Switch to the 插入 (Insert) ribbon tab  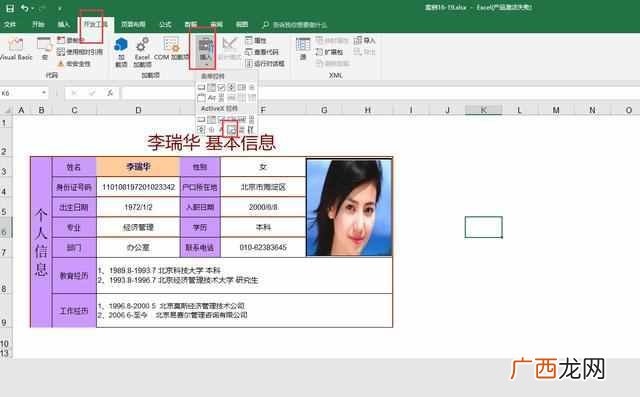click(x=64, y=24)
